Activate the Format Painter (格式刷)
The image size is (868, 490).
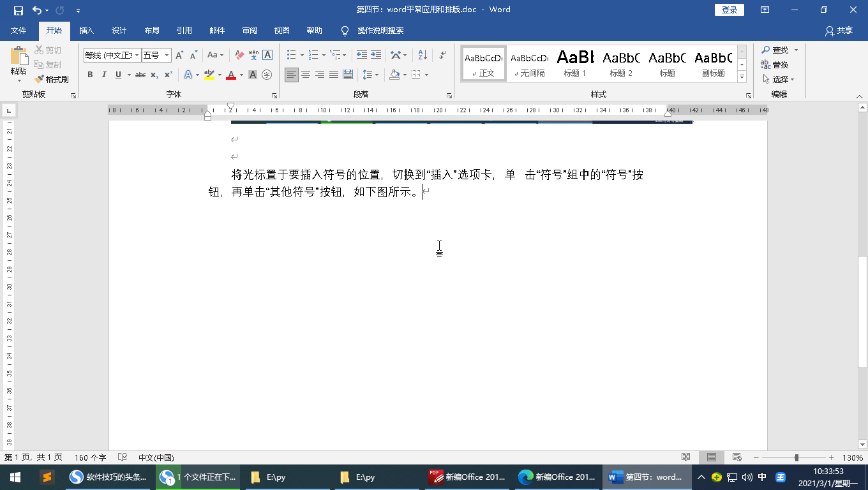point(51,79)
